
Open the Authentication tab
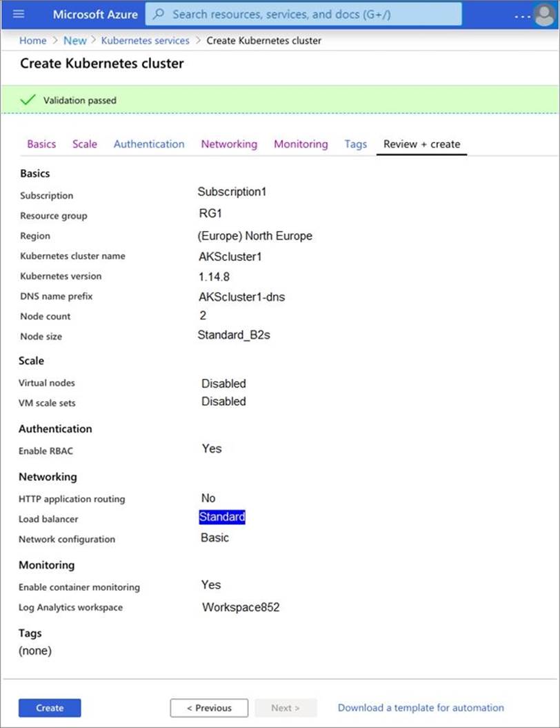(x=149, y=144)
